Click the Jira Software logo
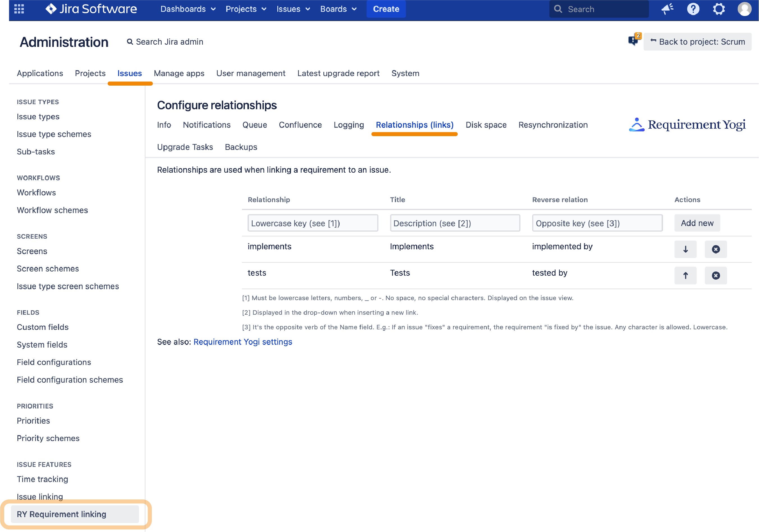 pos(91,9)
